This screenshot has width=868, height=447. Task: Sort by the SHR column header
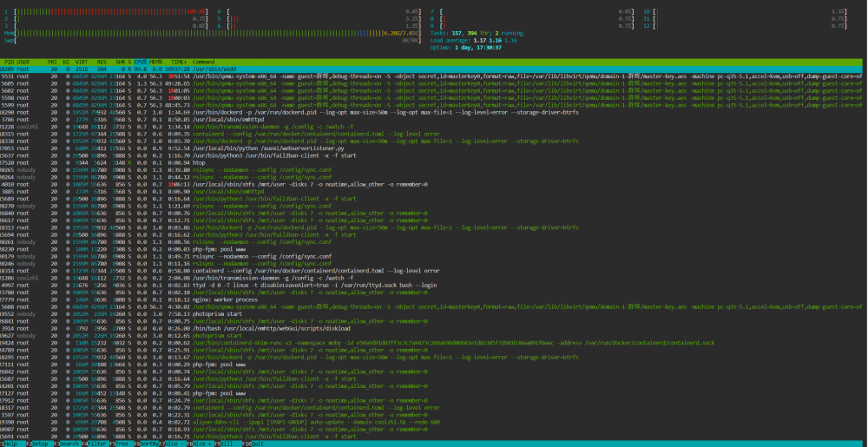(120, 62)
